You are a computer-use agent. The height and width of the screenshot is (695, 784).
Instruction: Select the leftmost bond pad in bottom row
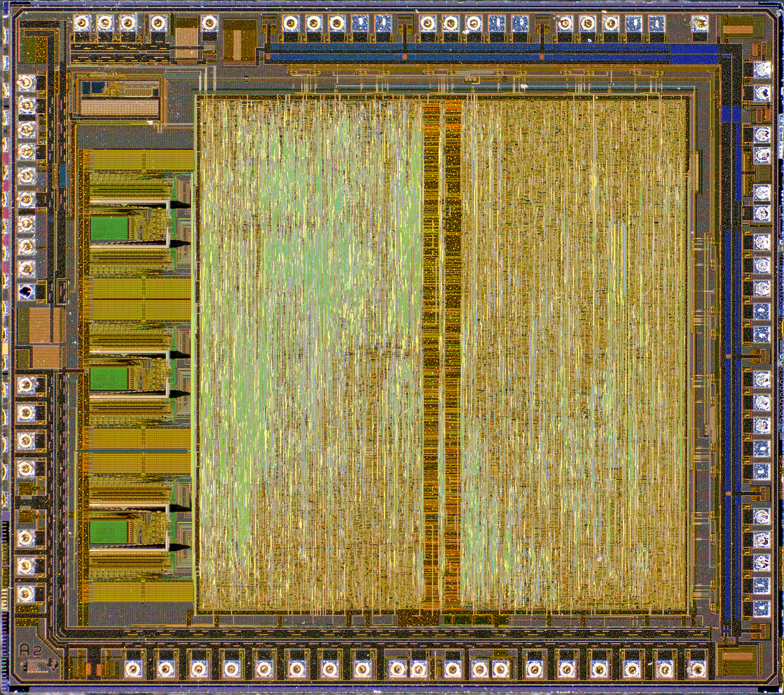132,668
